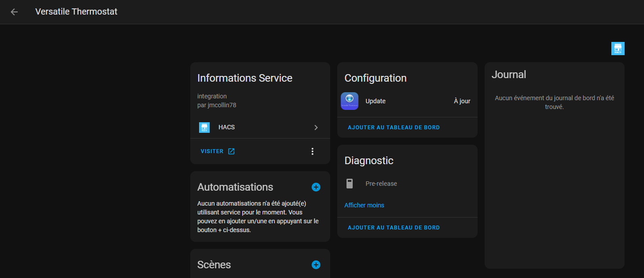Image resolution: width=644 pixels, height=278 pixels.
Task: Add a new scene with plus icon
Action: point(316,265)
